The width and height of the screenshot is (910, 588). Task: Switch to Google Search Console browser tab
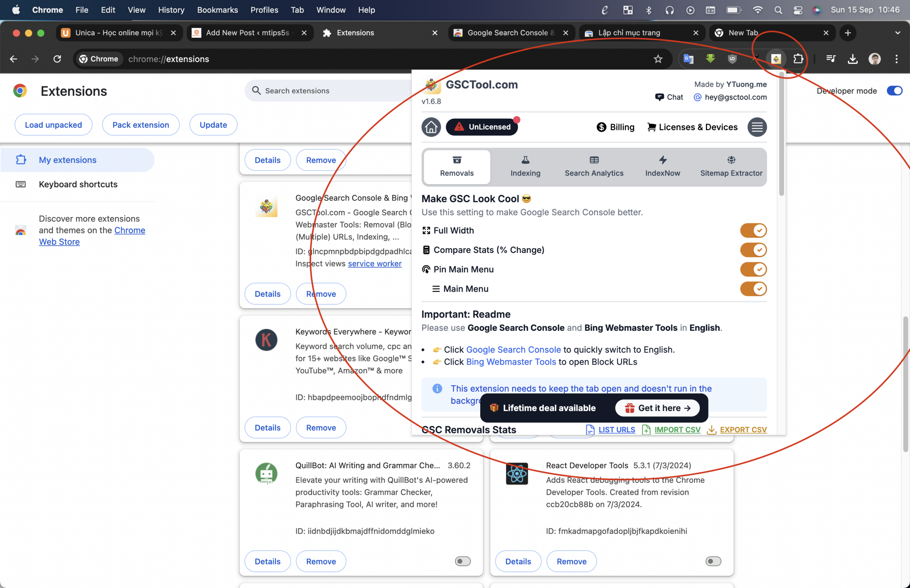click(x=511, y=33)
